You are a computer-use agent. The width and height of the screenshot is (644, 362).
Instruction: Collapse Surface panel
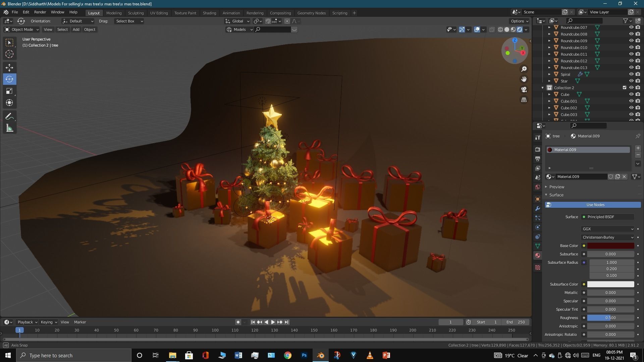(556, 195)
